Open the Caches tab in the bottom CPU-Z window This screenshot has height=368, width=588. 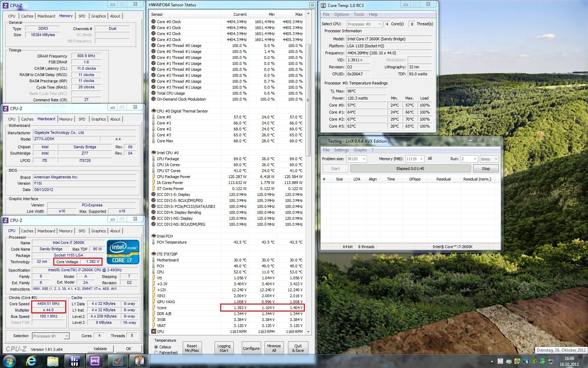pyautogui.click(x=27, y=231)
